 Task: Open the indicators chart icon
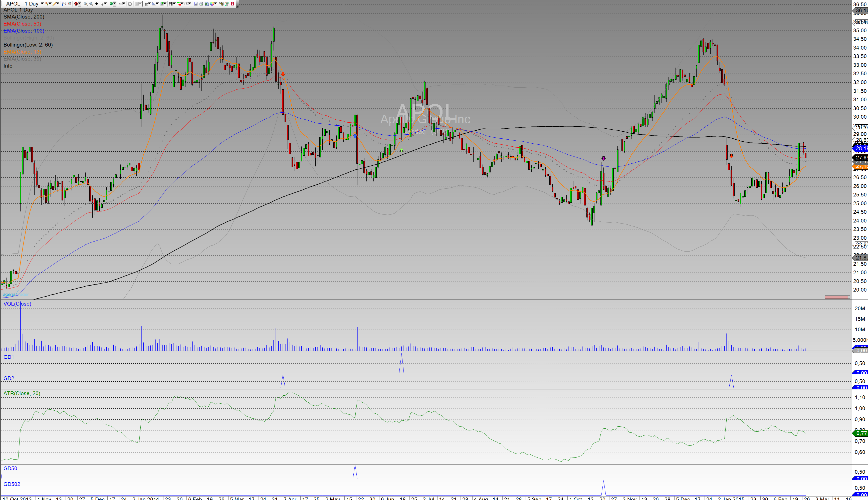coord(64,4)
